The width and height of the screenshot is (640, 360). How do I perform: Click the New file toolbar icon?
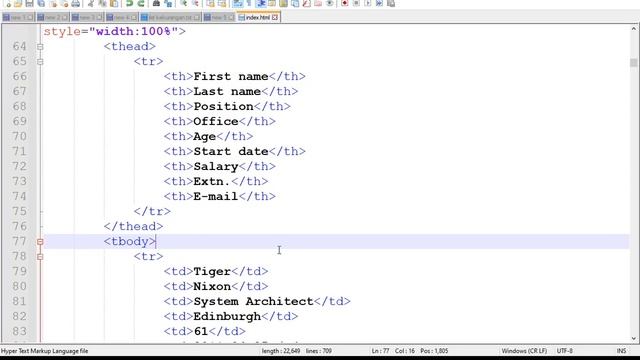pos(8,4)
